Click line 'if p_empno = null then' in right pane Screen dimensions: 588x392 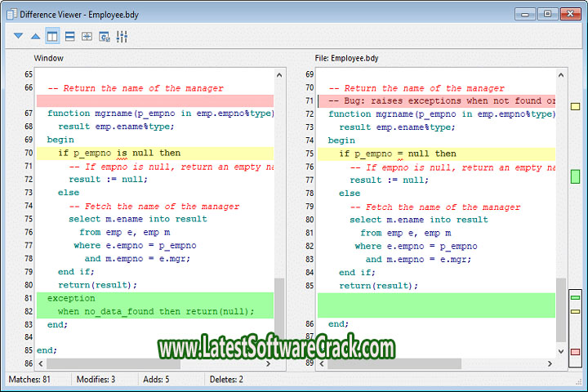click(x=436, y=154)
